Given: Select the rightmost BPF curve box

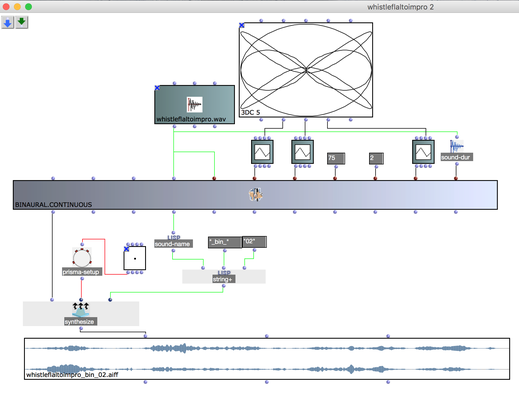Looking at the screenshot, I should 423,152.
